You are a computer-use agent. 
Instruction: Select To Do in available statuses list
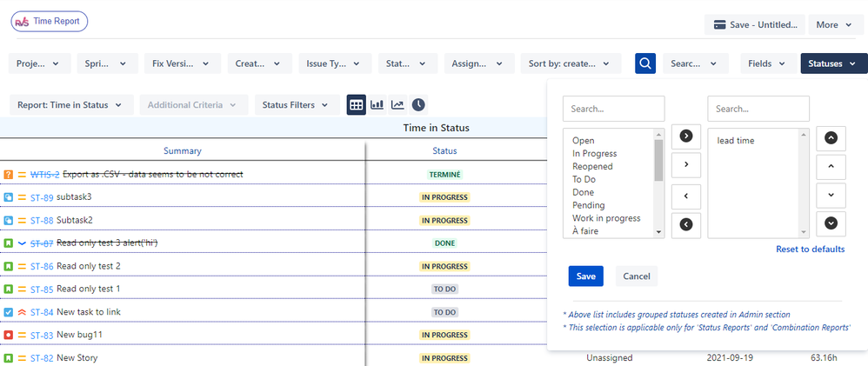[584, 179]
